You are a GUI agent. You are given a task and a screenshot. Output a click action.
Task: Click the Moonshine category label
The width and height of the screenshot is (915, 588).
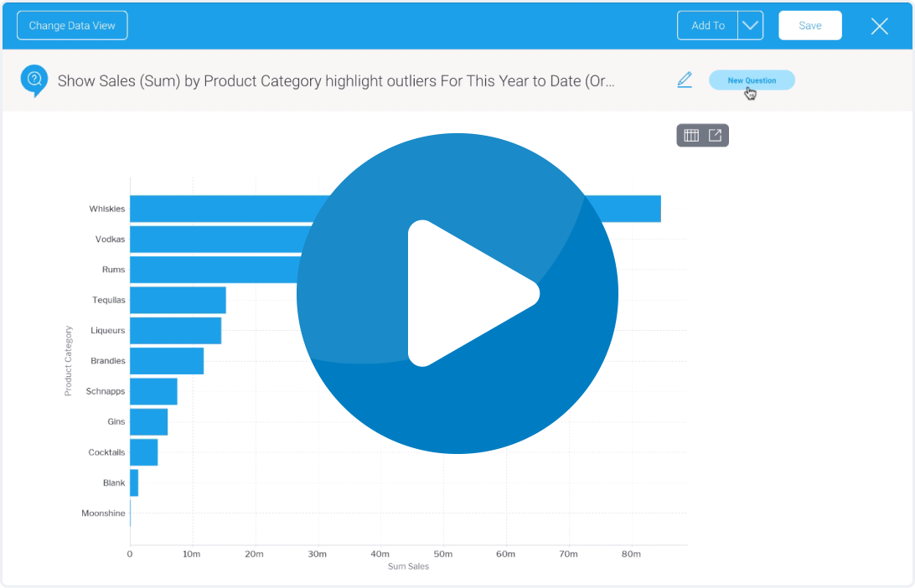pos(103,513)
